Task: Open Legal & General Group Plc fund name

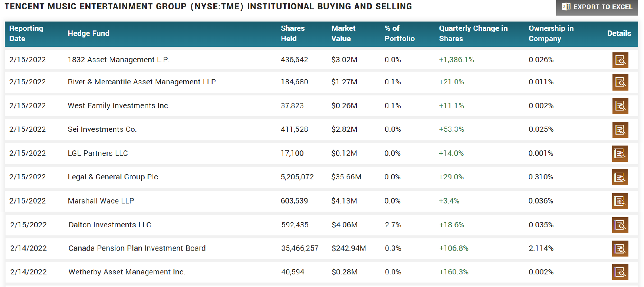Action: click(113, 177)
